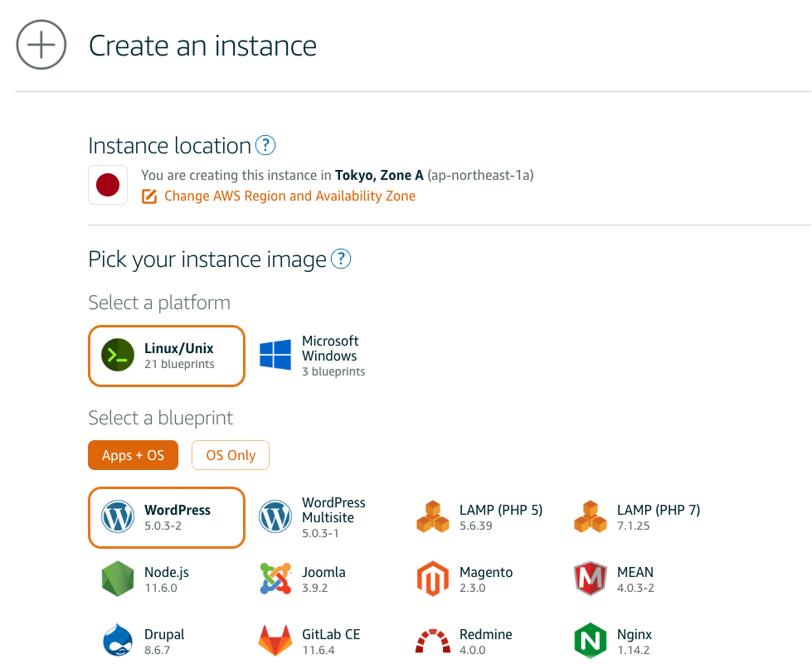Click the Windows logo icon
The height and width of the screenshot is (664, 812).
point(275,355)
